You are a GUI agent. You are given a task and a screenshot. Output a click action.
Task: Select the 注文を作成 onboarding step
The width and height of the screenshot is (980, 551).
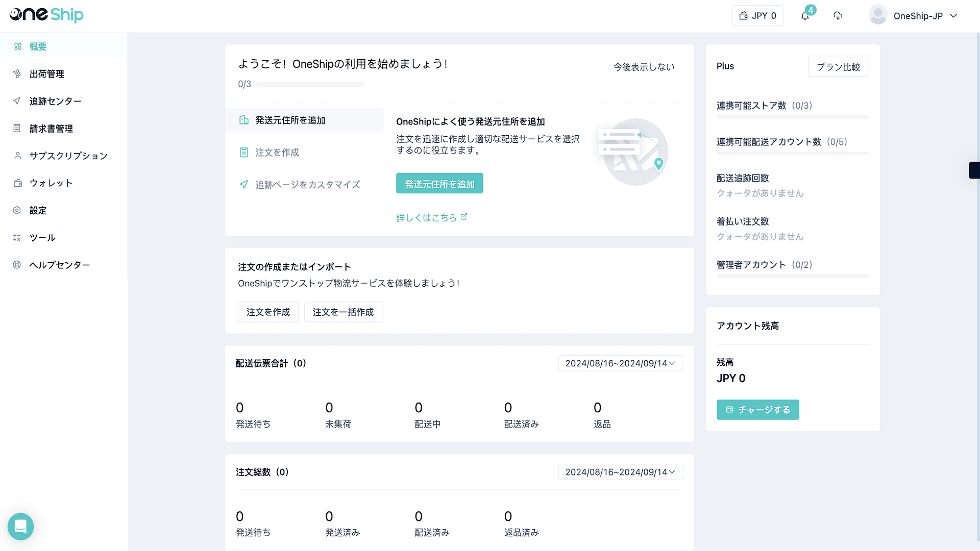[x=277, y=153]
